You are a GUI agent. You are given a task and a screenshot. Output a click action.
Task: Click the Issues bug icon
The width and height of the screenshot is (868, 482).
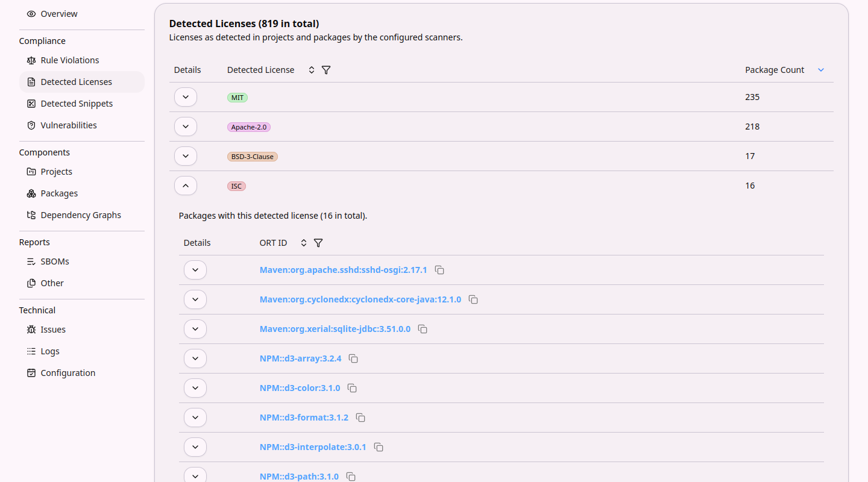pos(31,330)
